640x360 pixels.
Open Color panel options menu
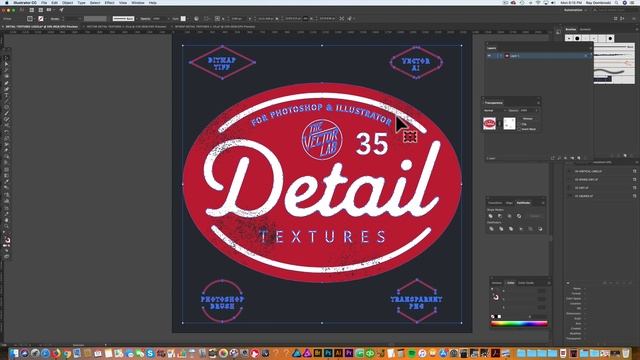tap(549, 283)
